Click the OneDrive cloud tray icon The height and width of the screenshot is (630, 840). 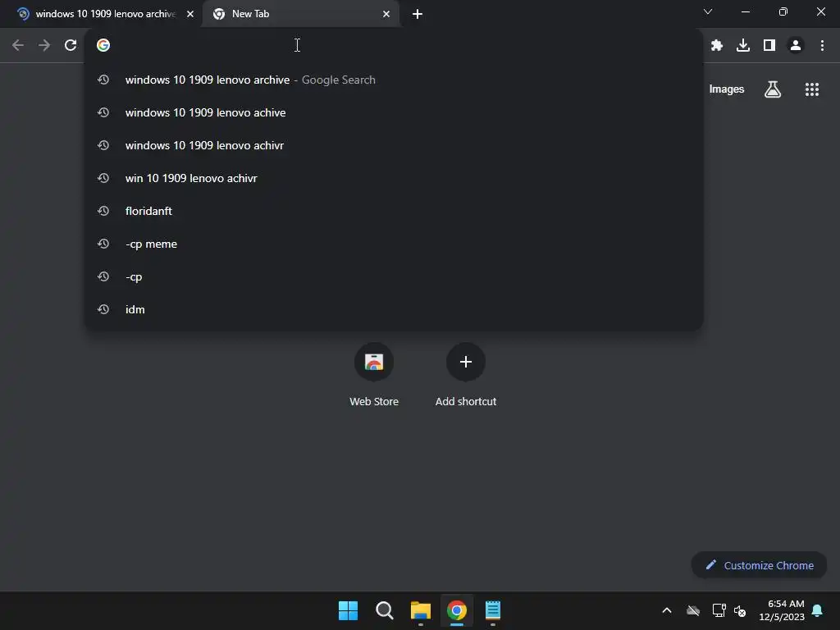click(693, 610)
